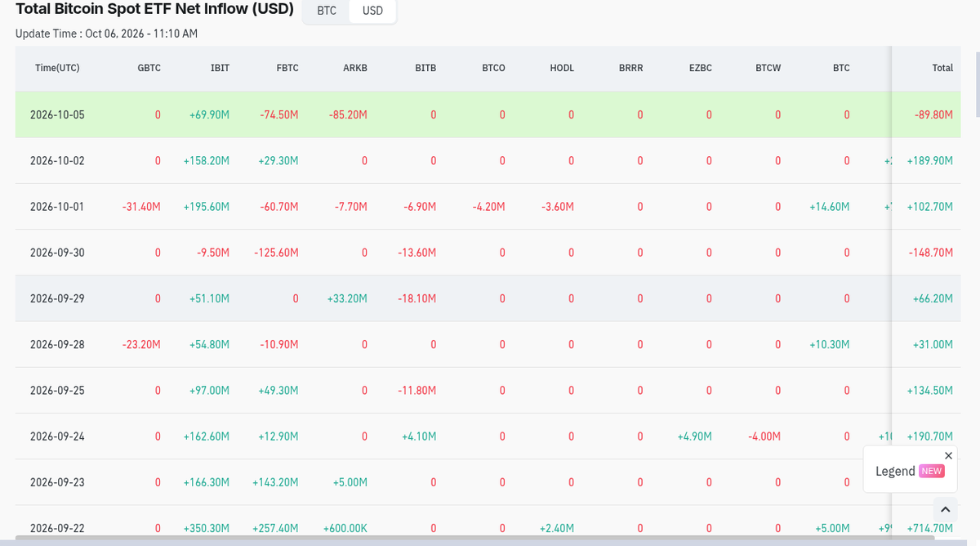
Task: Click the -31.40M GBTC value
Action: [141, 207]
